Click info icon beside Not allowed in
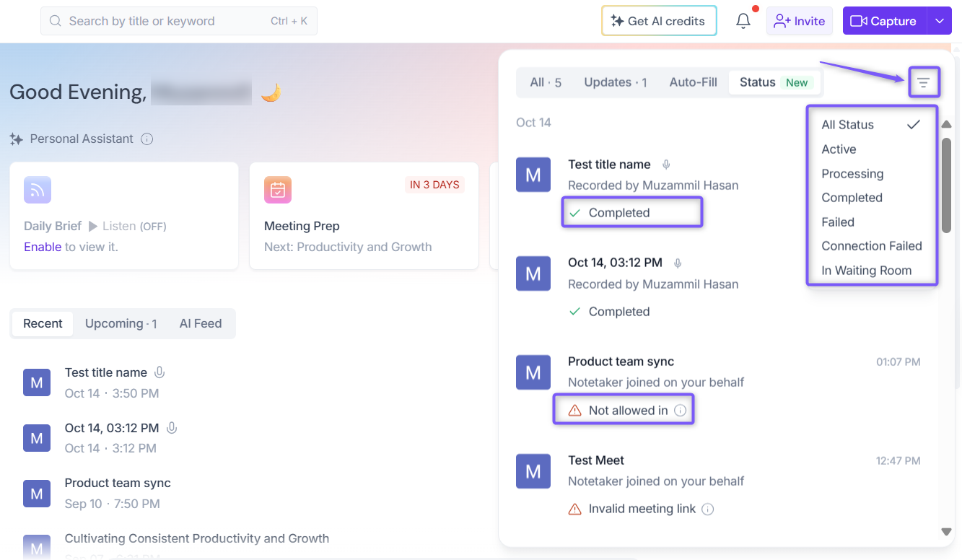The width and height of the screenshot is (962, 560). click(x=680, y=411)
